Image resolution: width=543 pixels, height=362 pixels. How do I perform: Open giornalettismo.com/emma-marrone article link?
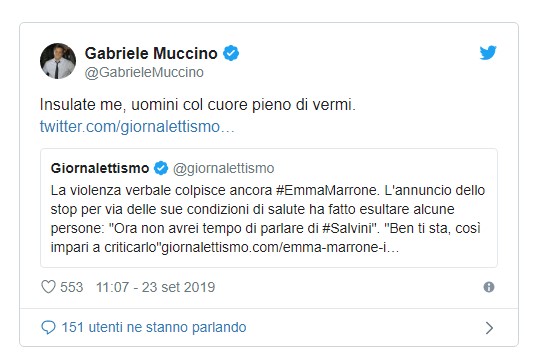click(281, 247)
